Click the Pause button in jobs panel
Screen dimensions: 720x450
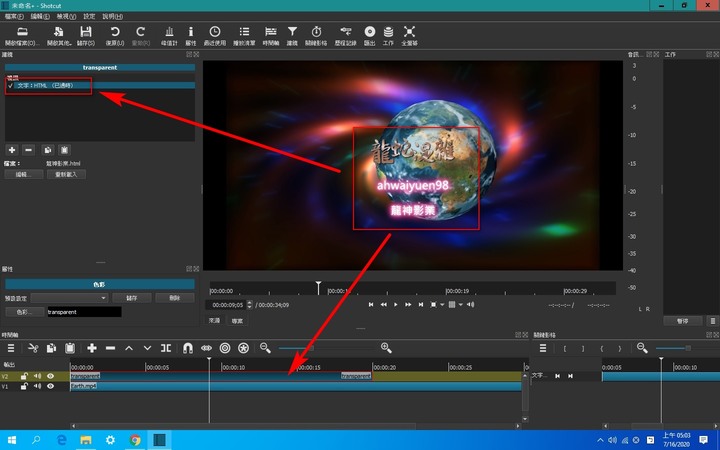[x=682, y=321]
